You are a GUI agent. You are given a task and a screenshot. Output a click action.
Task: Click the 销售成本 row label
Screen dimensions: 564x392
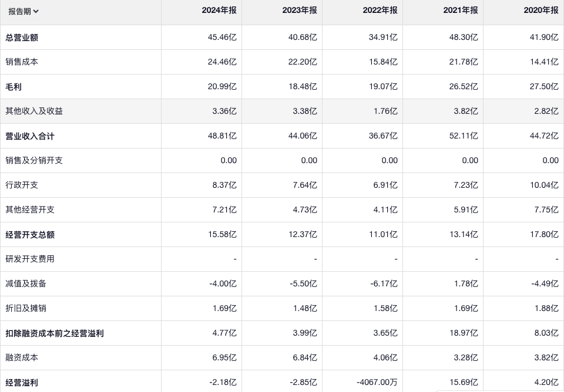(x=22, y=62)
